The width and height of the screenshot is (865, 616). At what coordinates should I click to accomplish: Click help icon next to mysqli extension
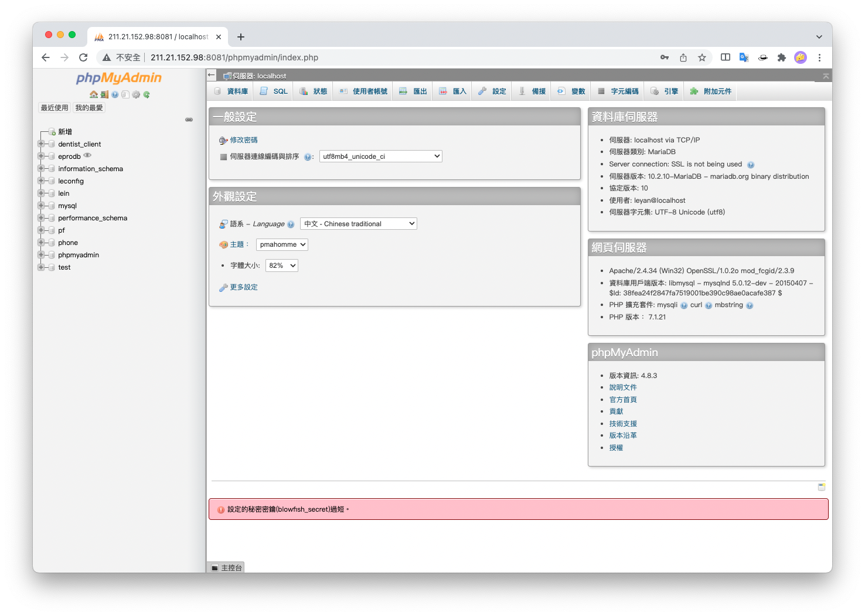tap(684, 305)
